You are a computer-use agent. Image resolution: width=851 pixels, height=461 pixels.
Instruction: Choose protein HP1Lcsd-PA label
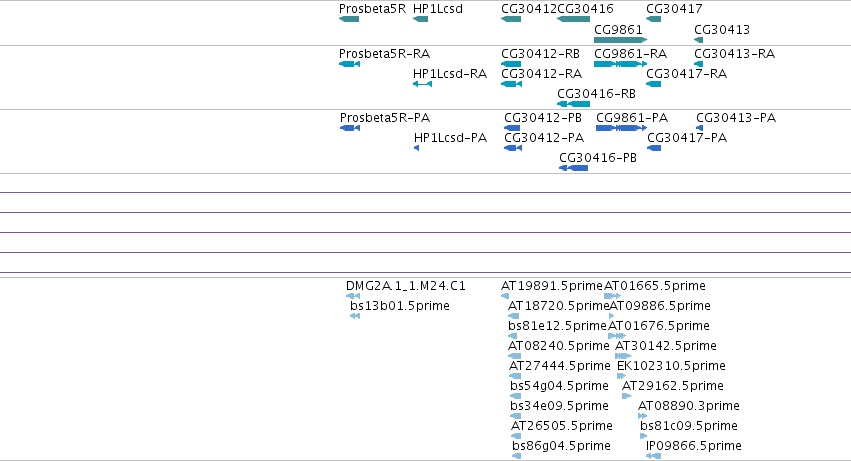coord(450,138)
